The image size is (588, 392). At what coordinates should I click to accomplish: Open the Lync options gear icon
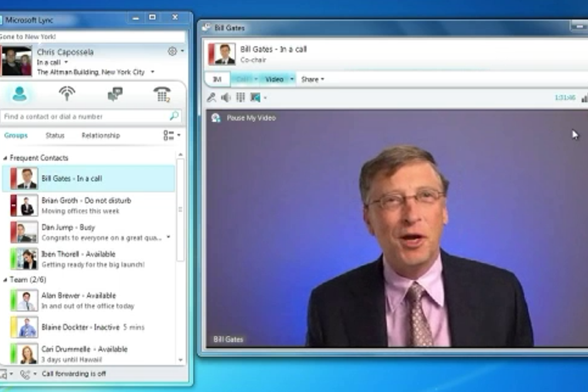tap(172, 51)
